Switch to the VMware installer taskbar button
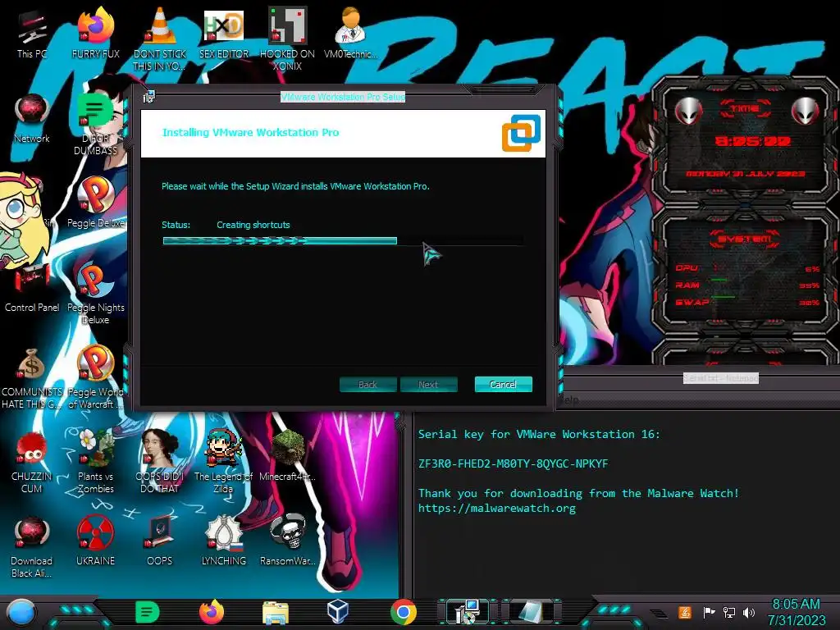This screenshot has width=840, height=630. tap(465, 612)
